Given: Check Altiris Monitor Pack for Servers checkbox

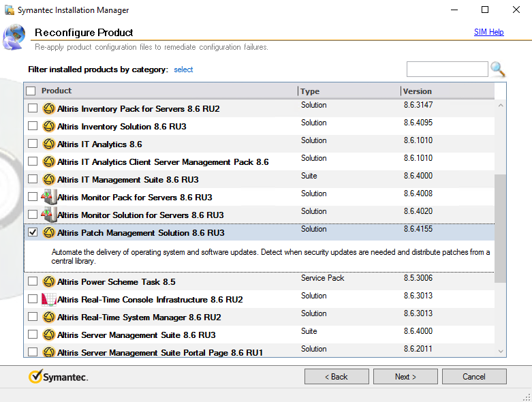Looking at the screenshot, I should (x=33, y=197).
